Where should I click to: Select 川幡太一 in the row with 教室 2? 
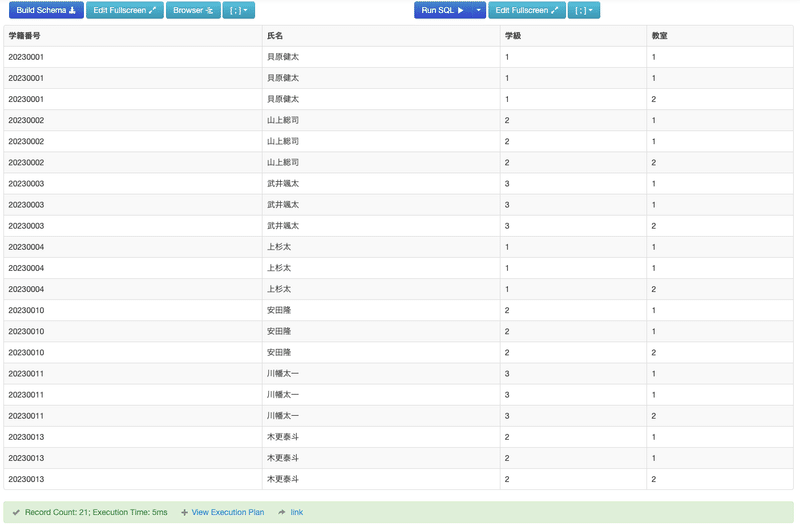point(283,415)
